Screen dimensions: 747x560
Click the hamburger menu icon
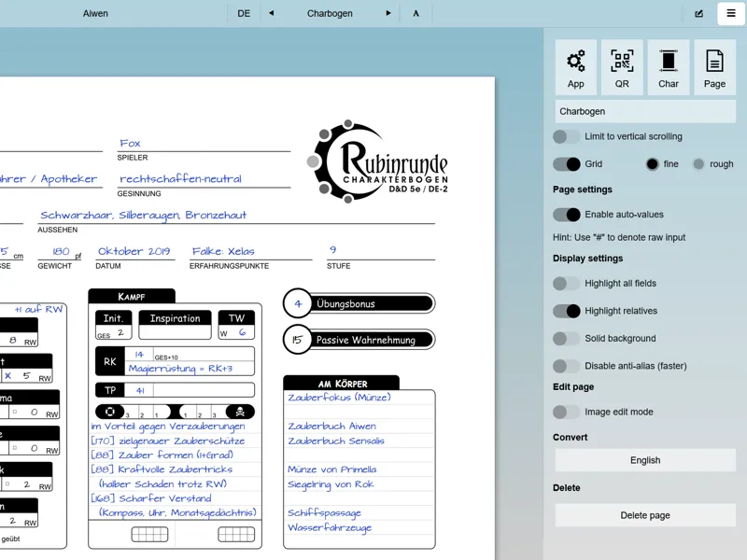point(731,13)
